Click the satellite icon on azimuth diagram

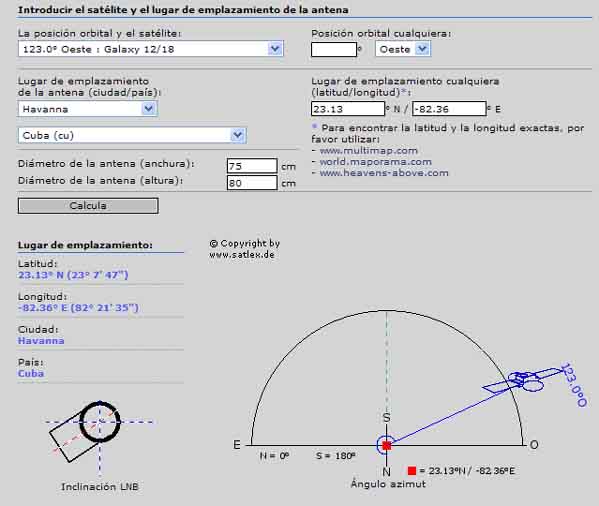click(523, 381)
